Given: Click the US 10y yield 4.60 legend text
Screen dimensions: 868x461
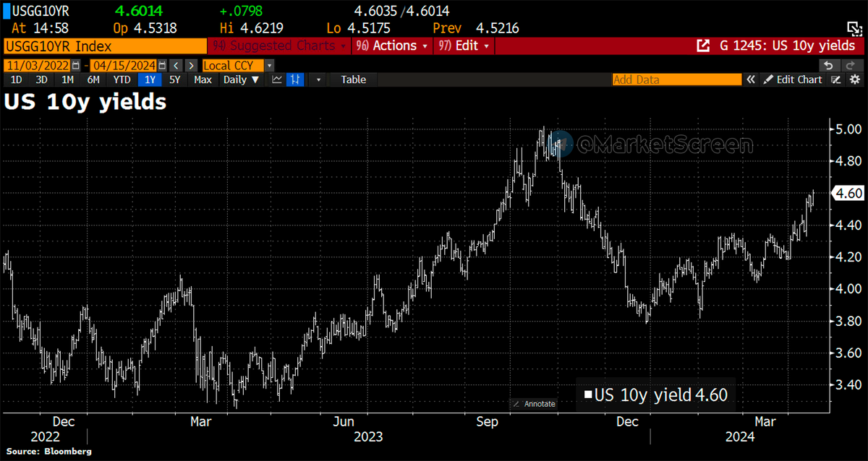Looking at the screenshot, I should [x=661, y=395].
